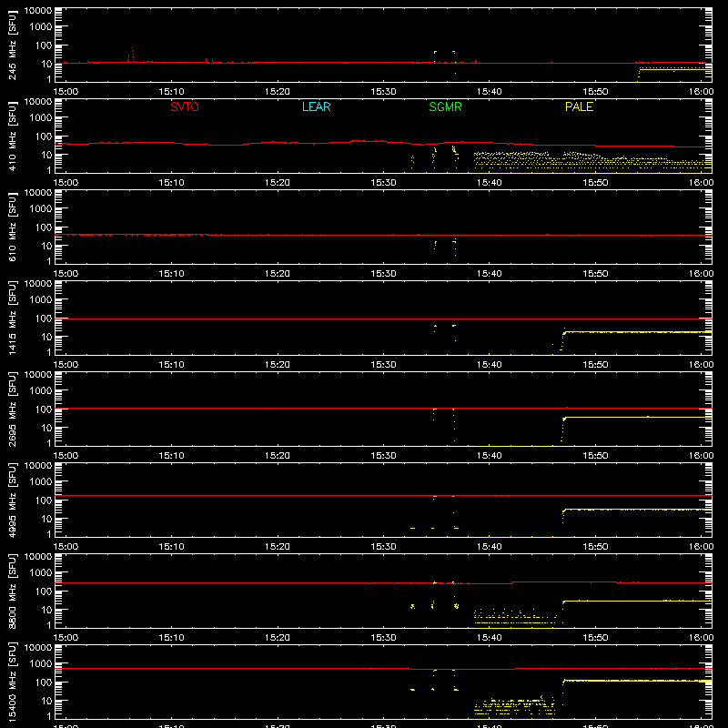Image resolution: width=728 pixels, height=728 pixels.
Task: Select the 15400 MHz [SFU] axis title
Action: 13,682
